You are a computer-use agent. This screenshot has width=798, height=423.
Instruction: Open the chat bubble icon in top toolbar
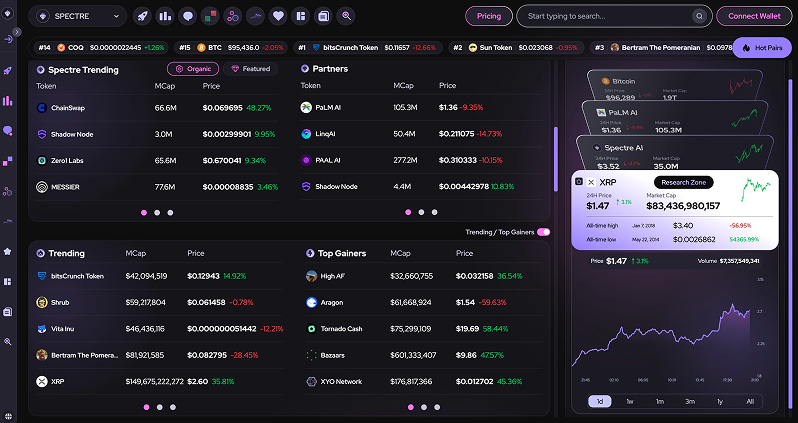click(x=187, y=16)
